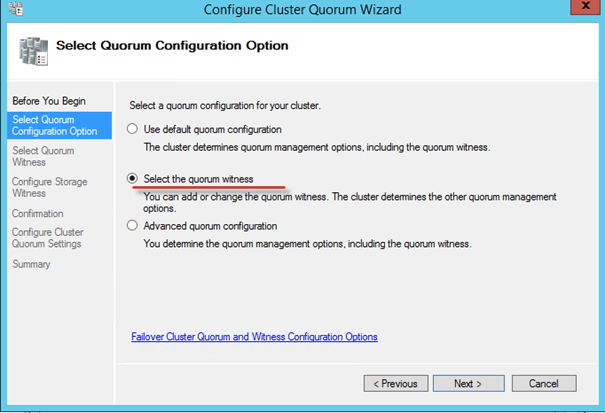Viewport: 605px width, 413px height.
Task: Choose the 'Select the quorum witness' radio option
Action: click(x=132, y=179)
